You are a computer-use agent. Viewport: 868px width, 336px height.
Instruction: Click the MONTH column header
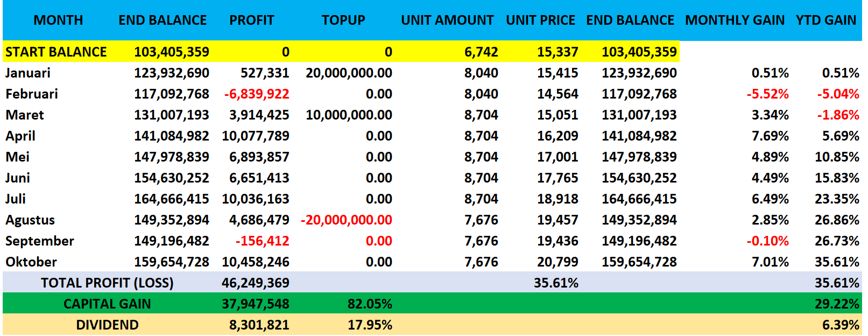(x=58, y=20)
